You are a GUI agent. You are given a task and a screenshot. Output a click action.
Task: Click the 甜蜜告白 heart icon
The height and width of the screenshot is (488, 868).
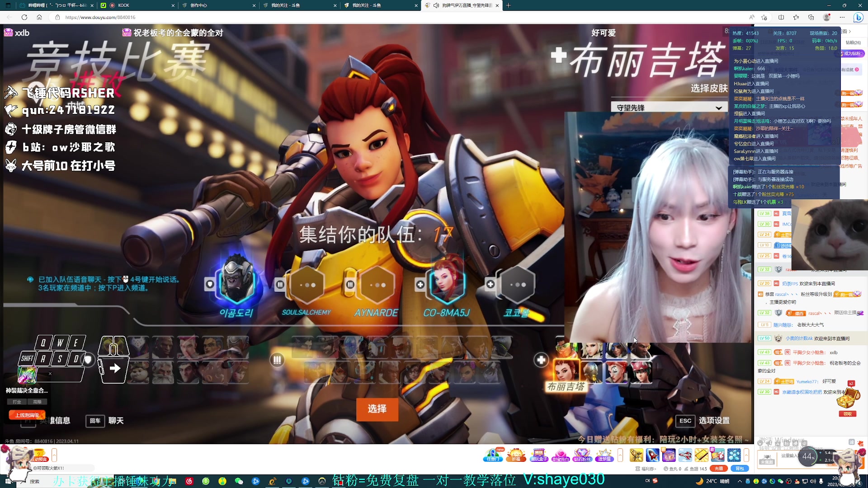point(561,455)
